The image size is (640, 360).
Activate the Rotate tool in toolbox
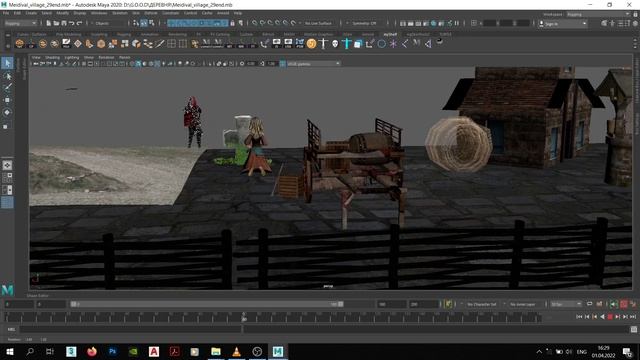7,112
